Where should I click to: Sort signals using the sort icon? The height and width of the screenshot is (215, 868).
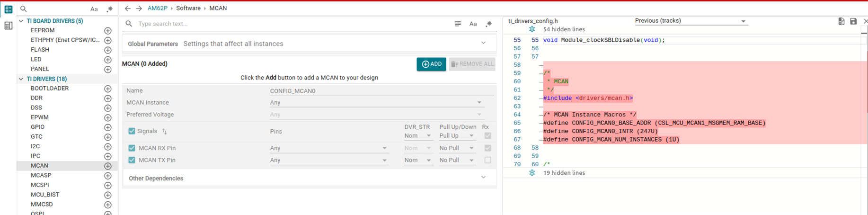(164, 131)
